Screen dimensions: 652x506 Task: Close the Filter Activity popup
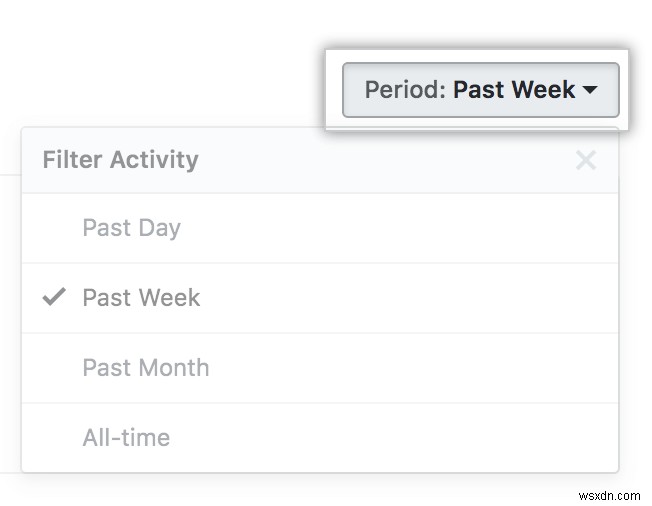point(586,160)
